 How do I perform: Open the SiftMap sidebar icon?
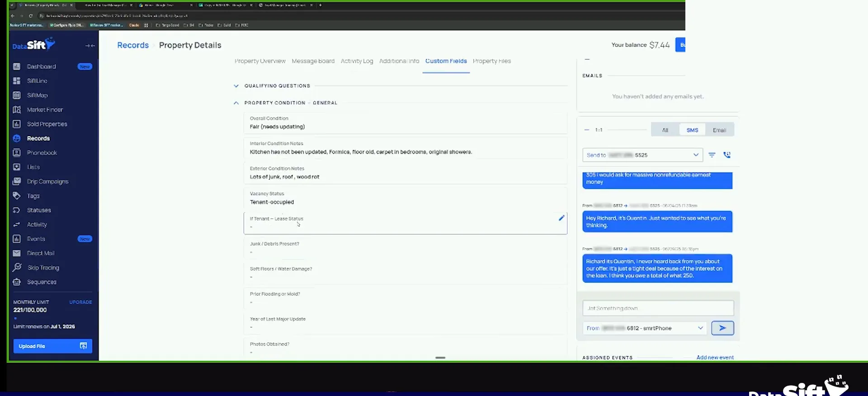[17, 95]
